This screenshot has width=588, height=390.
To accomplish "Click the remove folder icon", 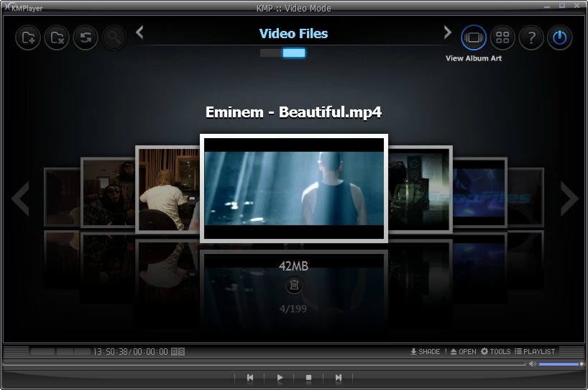I will [57, 37].
